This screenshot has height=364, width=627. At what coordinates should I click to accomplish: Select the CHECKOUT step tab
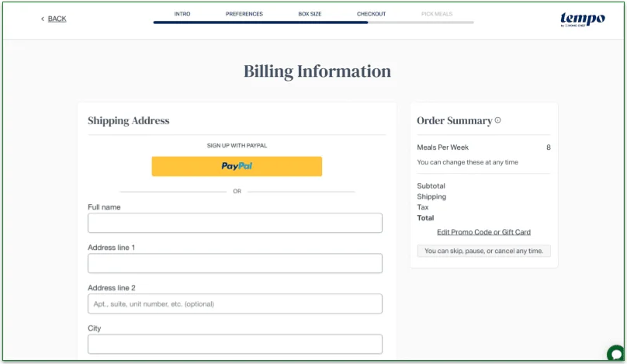[372, 14]
